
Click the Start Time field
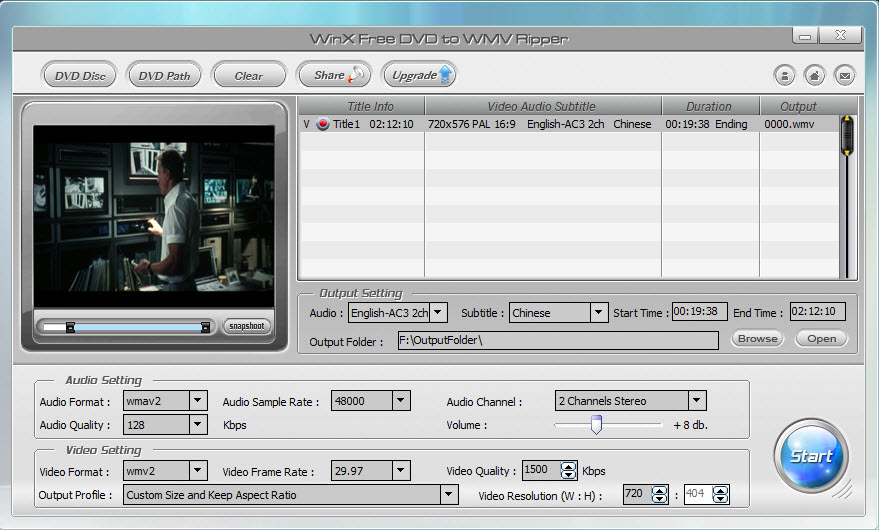pos(700,311)
